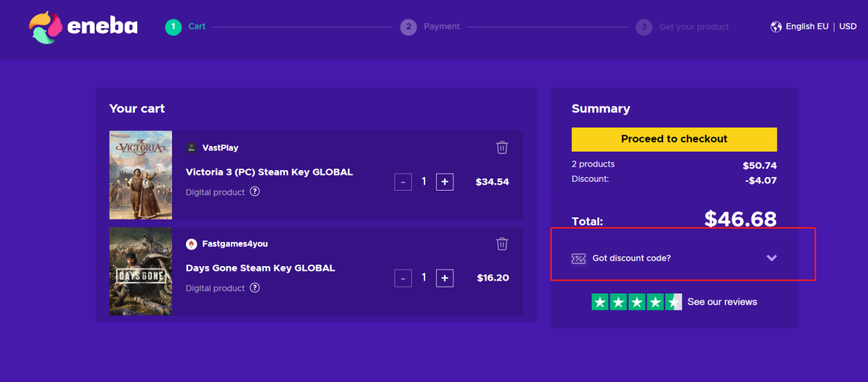Screen dimensions: 868x382
Task: Click the -$4.07 discount value
Action: 761,180
